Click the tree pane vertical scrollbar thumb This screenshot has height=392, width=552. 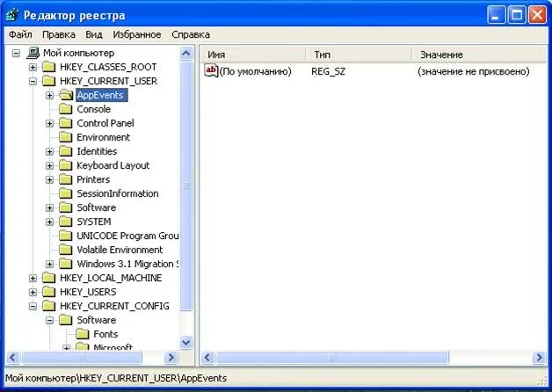[x=185, y=185]
